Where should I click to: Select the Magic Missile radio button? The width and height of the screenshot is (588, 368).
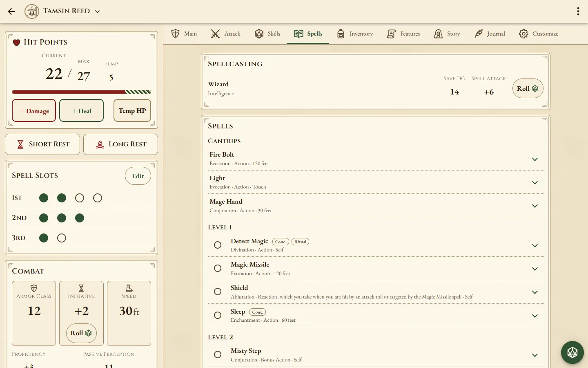(218, 268)
